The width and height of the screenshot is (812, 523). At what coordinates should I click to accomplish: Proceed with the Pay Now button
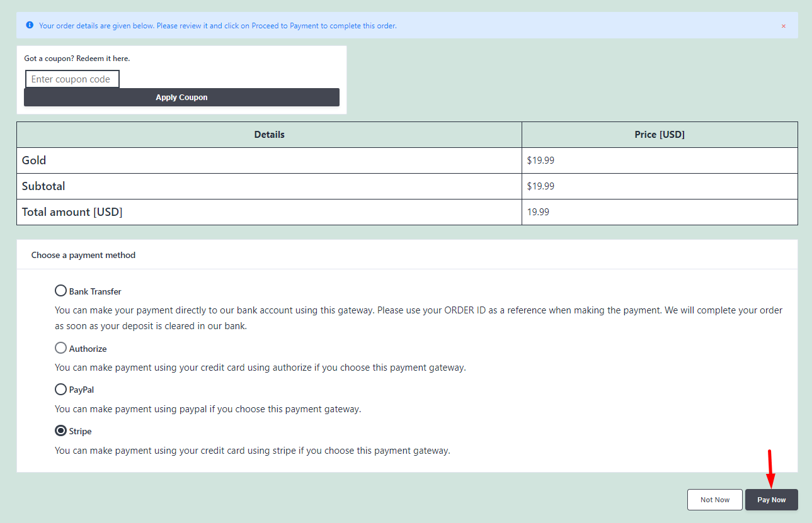coord(772,500)
